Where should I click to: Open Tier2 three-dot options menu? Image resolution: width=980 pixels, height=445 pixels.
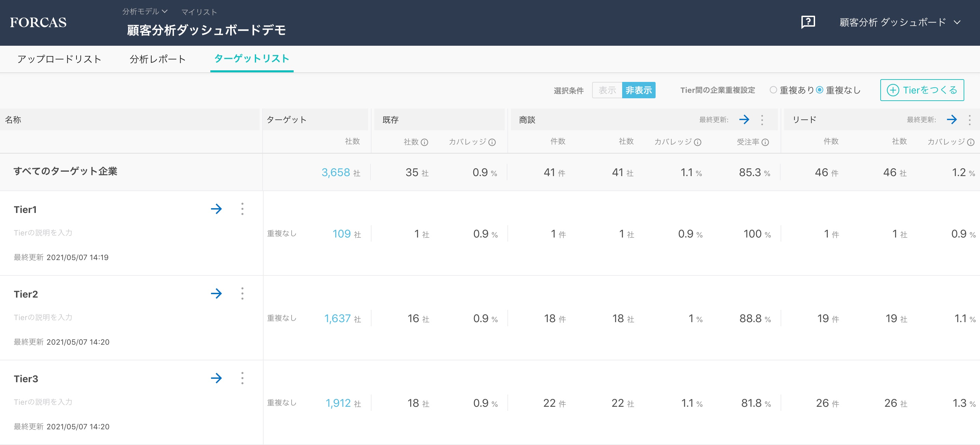point(242,293)
